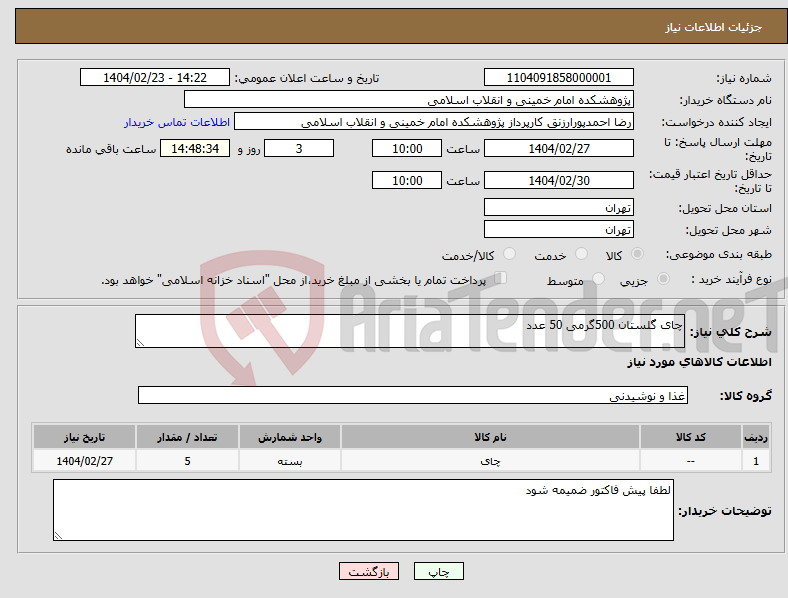Click the استان محل تحویل field تهران
788x598 pixels.
[x=558, y=207]
